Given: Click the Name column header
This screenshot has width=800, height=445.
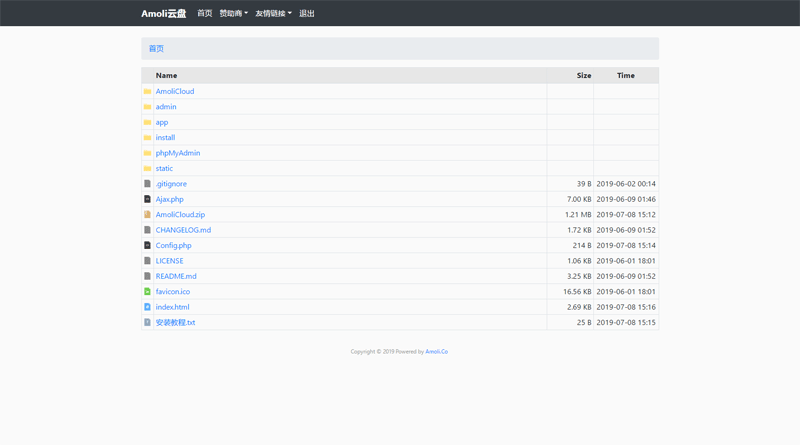Looking at the screenshot, I should tap(166, 75).
